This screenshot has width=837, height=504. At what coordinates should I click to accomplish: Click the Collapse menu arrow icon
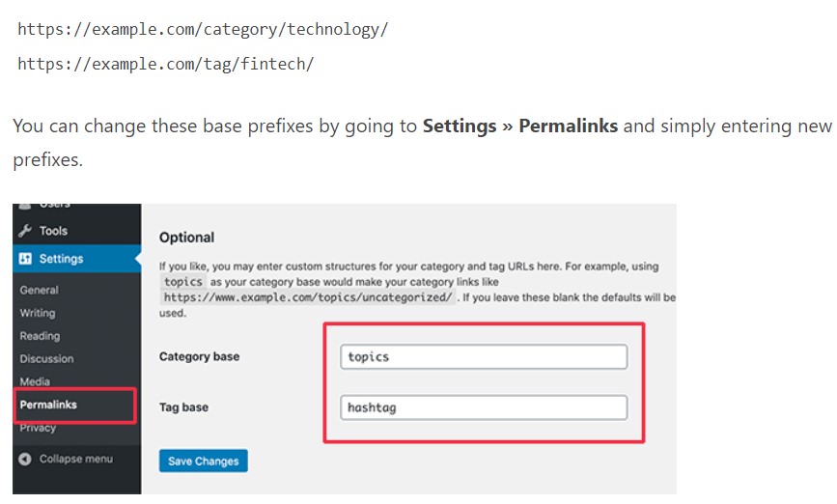(25, 459)
